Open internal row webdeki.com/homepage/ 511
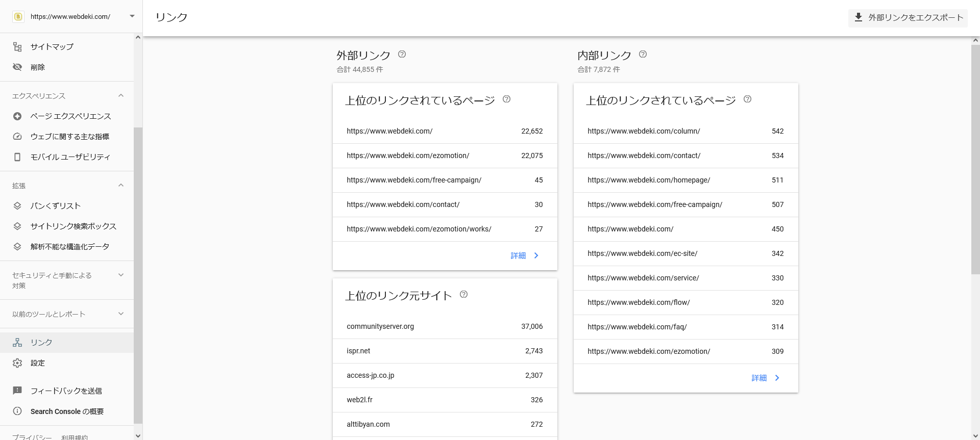The image size is (980, 440). click(686, 180)
